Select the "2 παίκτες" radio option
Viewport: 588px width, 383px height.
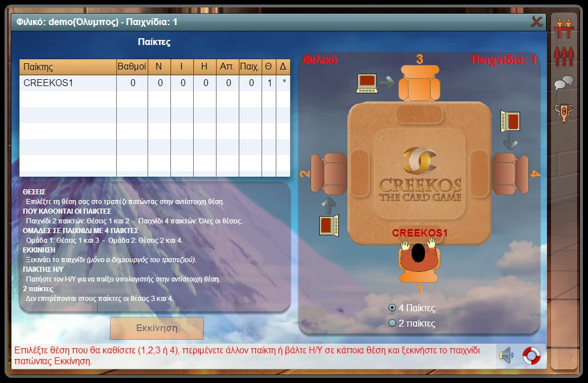coord(392,323)
